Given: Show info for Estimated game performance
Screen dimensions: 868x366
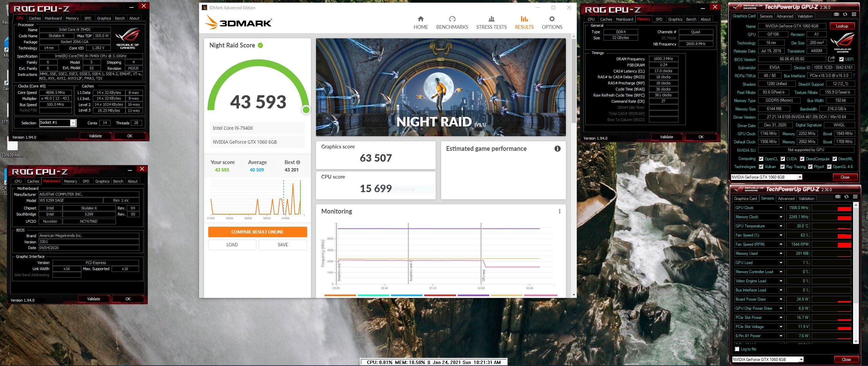Looking at the screenshot, I should [557, 148].
